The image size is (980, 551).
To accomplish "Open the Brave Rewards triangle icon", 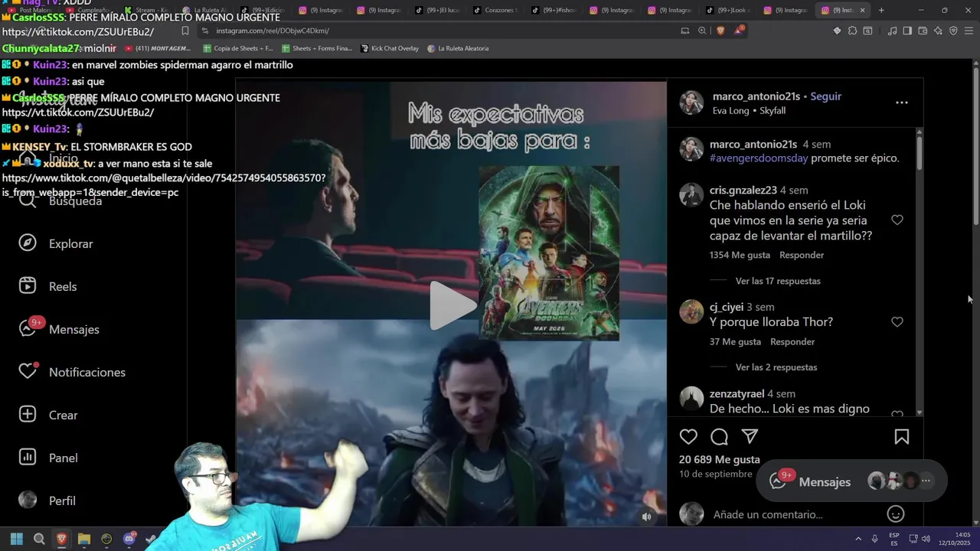I will click(x=739, y=31).
